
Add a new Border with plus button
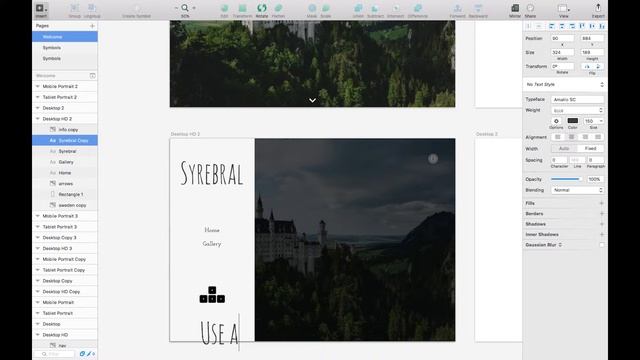(602, 213)
